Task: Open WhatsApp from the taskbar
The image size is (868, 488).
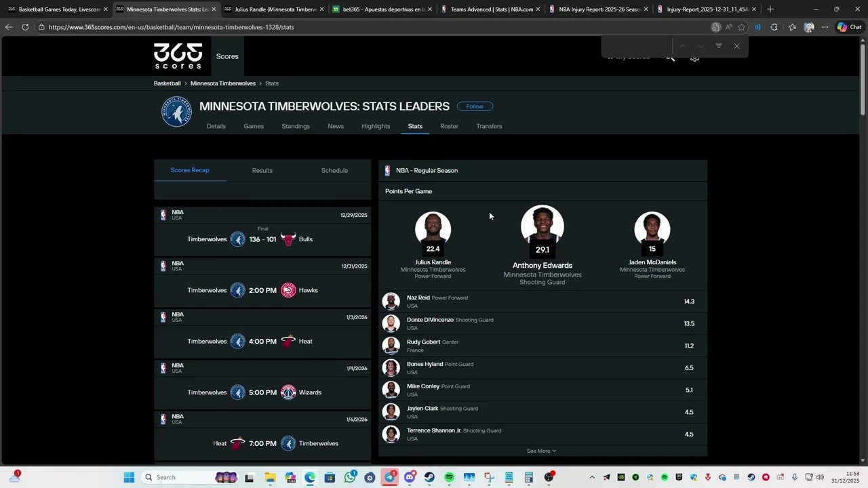Action: tap(350, 477)
